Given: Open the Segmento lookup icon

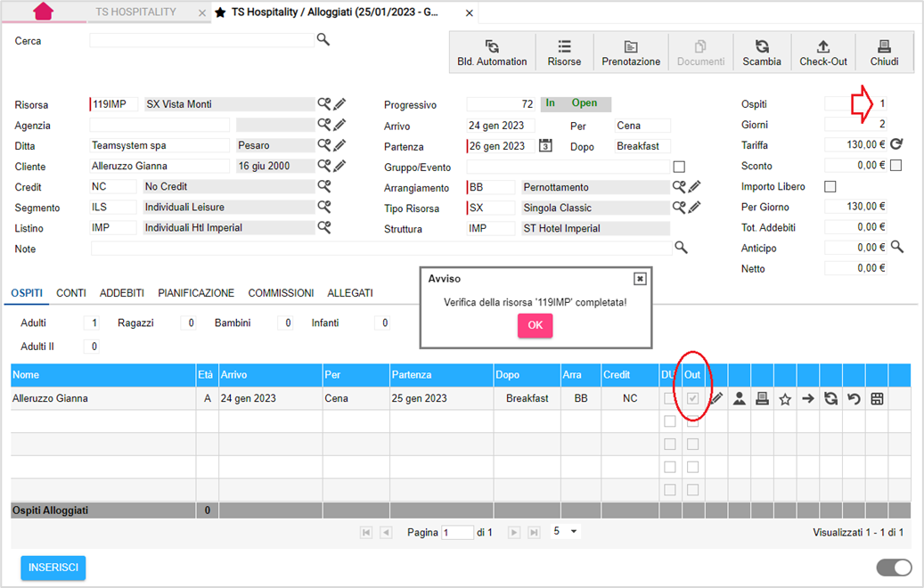Looking at the screenshot, I should (324, 207).
